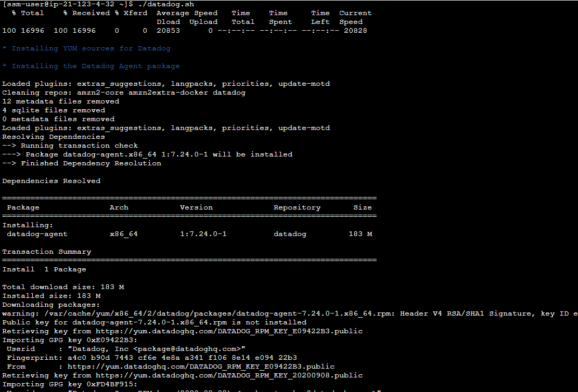Click the 'Version' column header
The height and width of the screenshot is (392, 578).
(x=197, y=207)
